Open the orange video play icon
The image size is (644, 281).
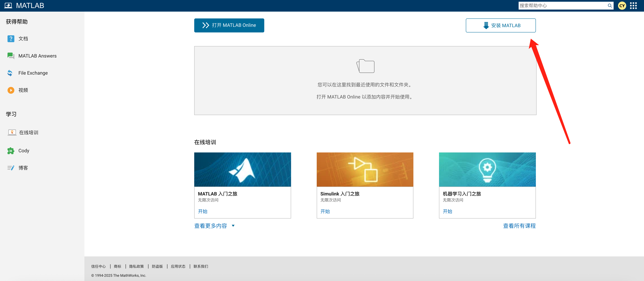(x=11, y=90)
